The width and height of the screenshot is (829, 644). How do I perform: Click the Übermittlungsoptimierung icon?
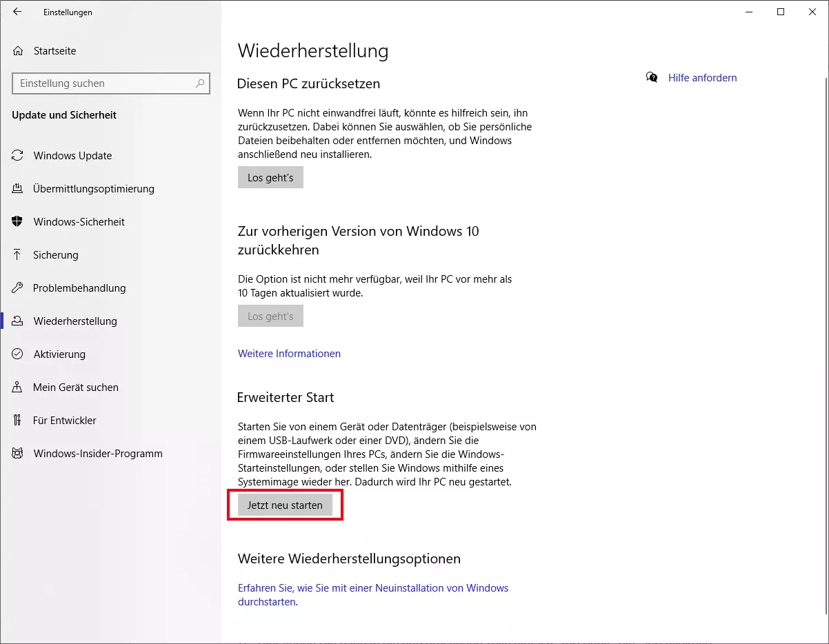pos(18,189)
